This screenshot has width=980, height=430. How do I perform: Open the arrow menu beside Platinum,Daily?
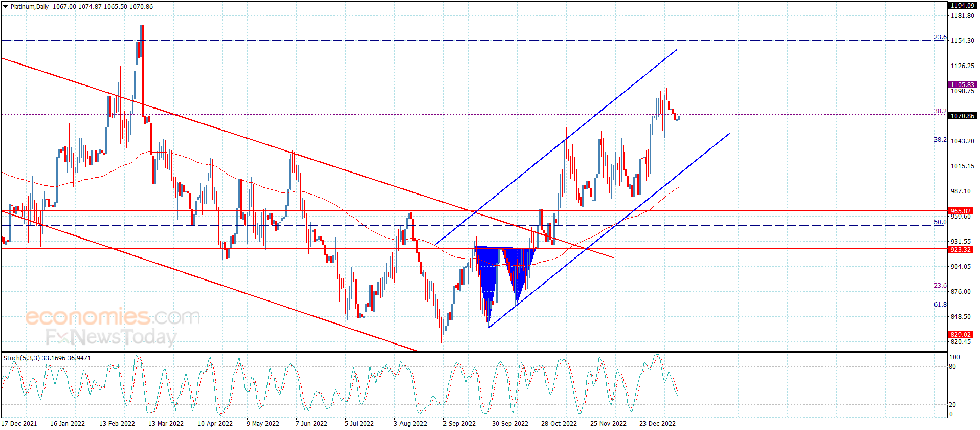click(6, 6)
